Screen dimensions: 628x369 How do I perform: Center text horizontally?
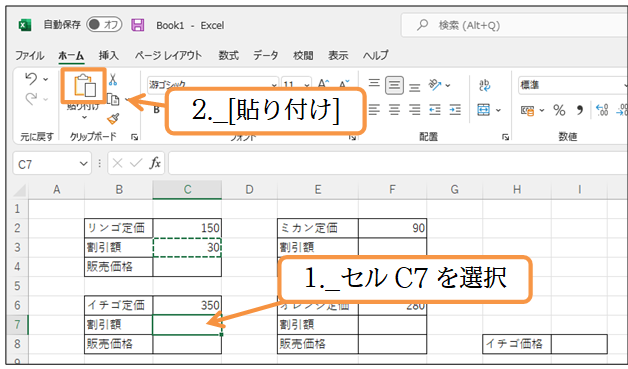click(x=395, y=109)
